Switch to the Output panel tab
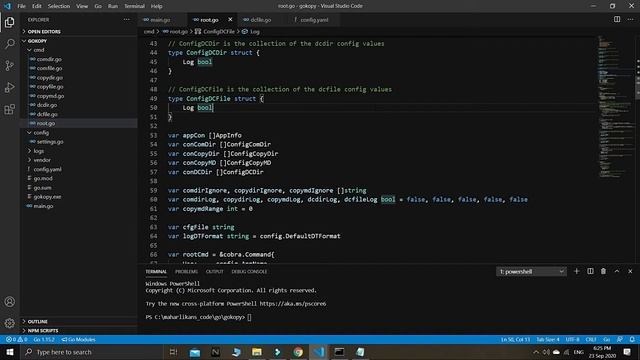This screenshot has height=360, width=640. [214, 271]
